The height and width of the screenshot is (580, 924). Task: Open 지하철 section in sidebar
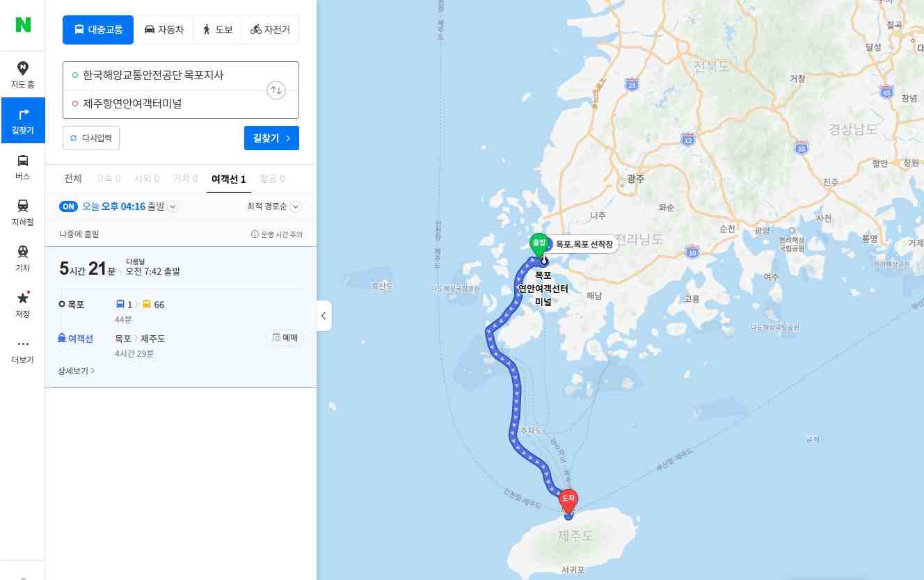(23, 213)
